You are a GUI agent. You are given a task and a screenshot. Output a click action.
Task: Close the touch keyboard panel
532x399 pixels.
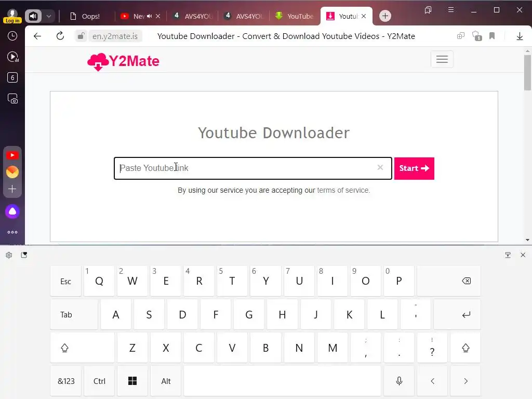click(523, 255)
